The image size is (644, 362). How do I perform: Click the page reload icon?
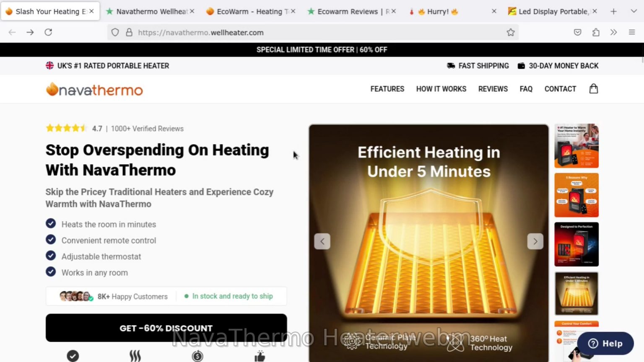click(48, 32)
